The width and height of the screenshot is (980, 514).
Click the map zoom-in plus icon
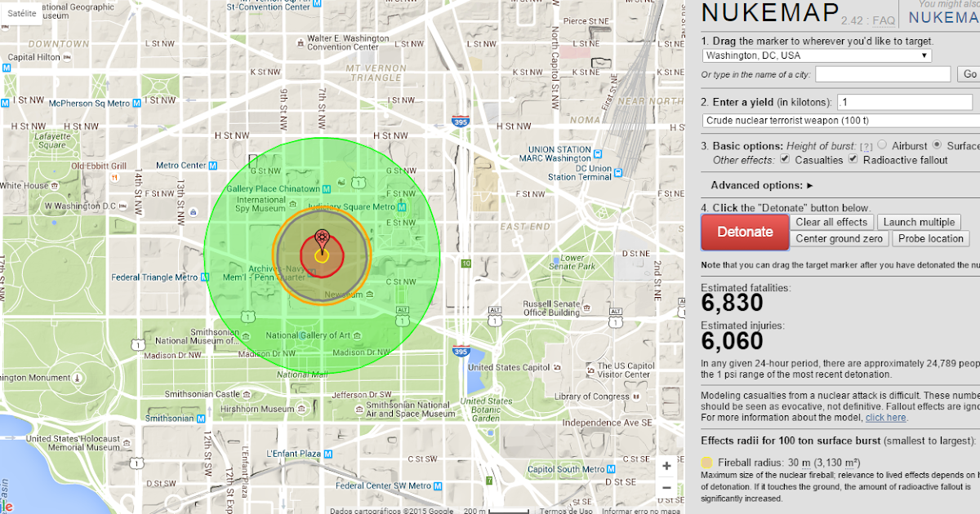click(x=666, y=466)
